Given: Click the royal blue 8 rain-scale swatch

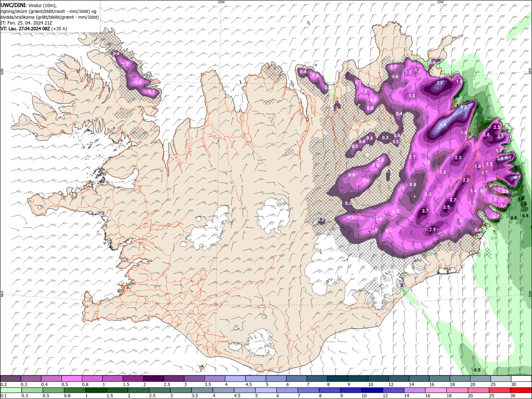Looking at the screenshot, I should tap(330, 390).
